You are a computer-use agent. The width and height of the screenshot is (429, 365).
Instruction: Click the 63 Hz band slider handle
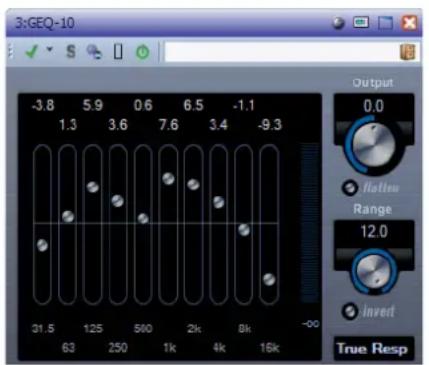[x=68, y=217]
